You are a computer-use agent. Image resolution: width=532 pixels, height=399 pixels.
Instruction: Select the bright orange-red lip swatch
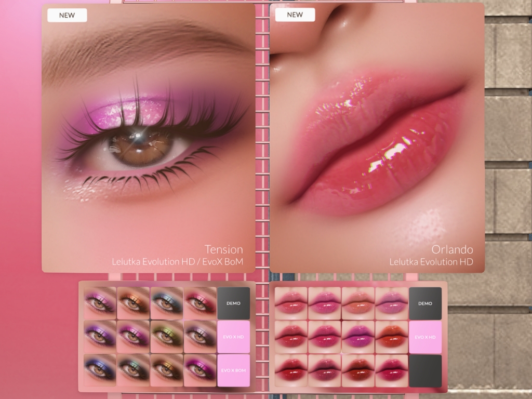(391, 336)
